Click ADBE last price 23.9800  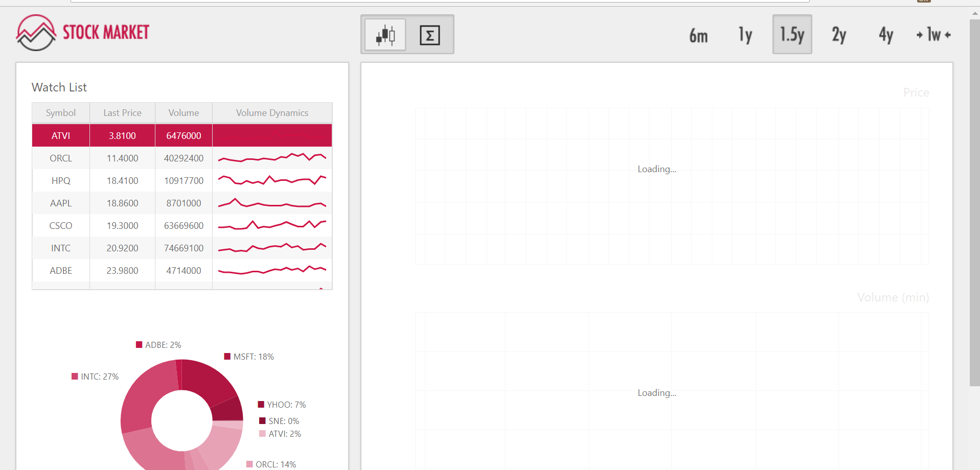coord(122,270)
